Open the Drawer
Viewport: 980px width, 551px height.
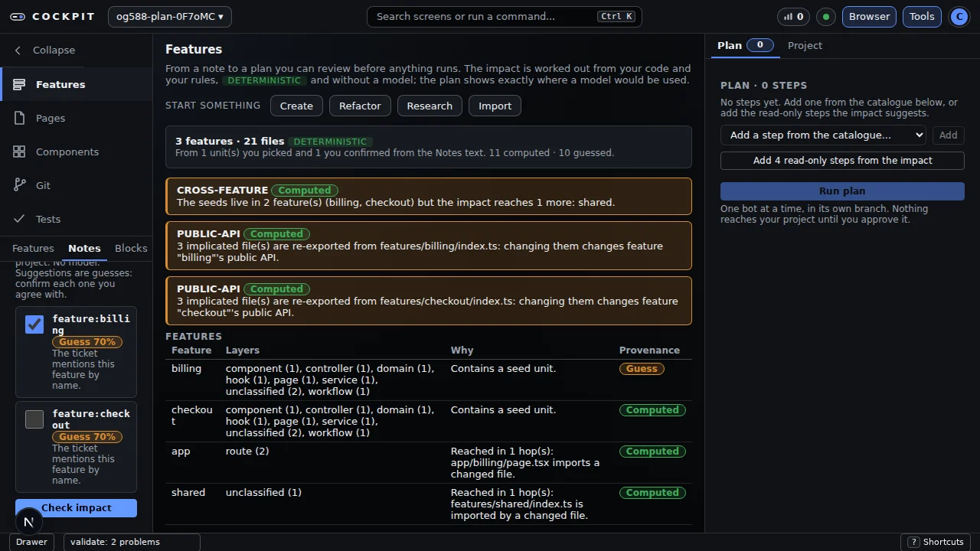point(31,542)
